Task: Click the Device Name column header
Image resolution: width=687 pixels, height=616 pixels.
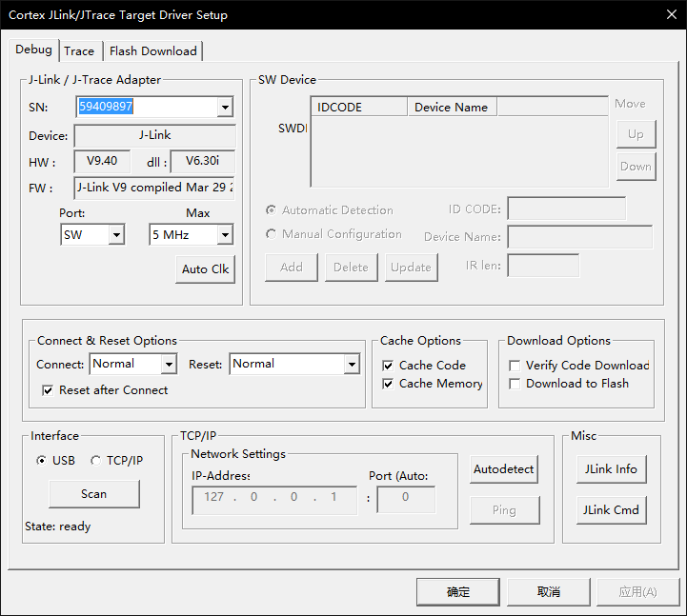Action: click(x=453, y=108)
